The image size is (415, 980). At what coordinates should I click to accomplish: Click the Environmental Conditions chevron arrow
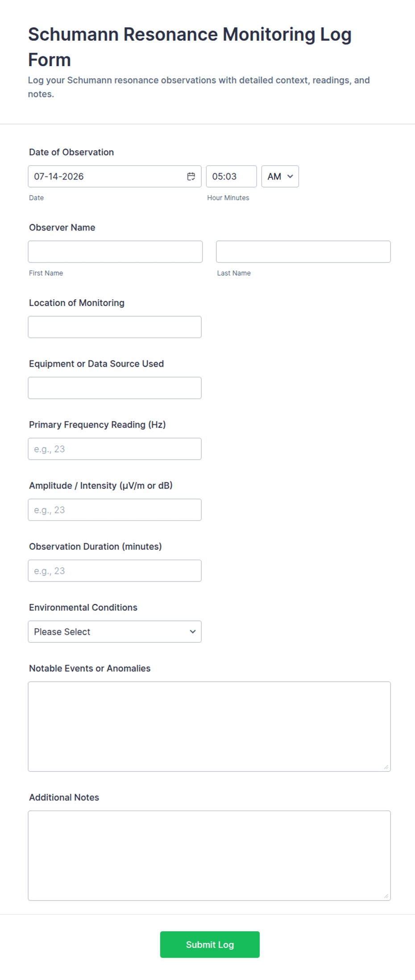pos(193,632)
